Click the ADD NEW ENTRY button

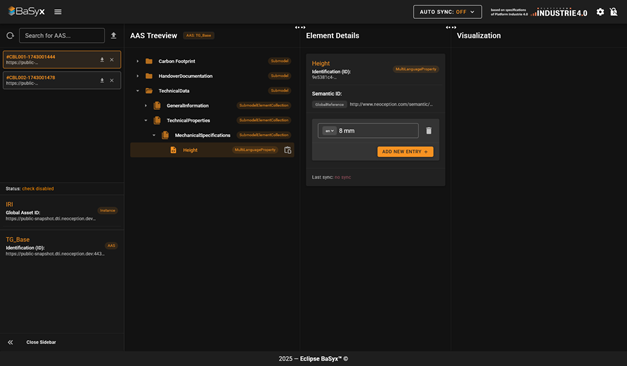point(405,152)
